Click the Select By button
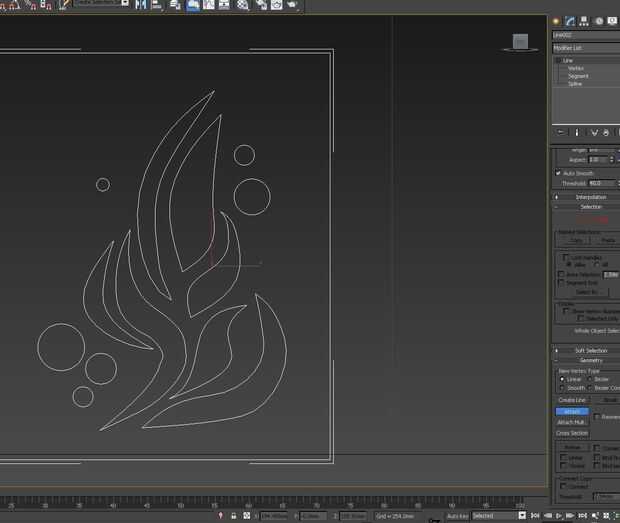Image resolution: width=620 pixels, height=523 pixels. coord(586,292)
